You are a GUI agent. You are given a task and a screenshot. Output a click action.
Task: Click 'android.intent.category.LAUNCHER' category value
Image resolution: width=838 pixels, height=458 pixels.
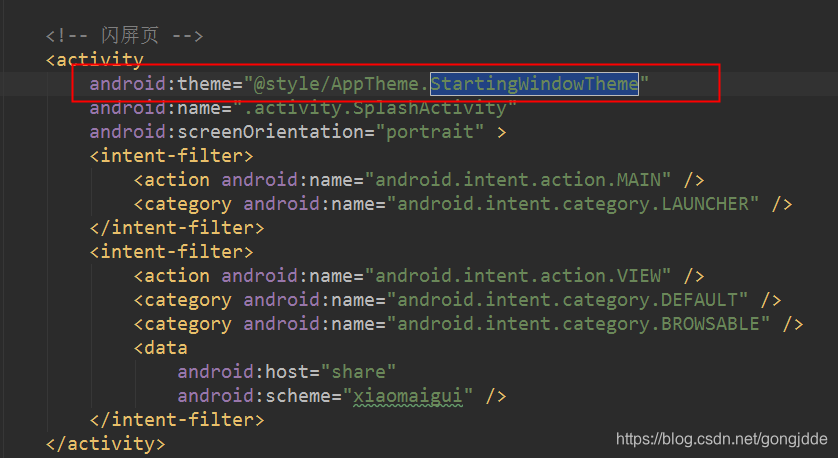[x=572, y=204]
